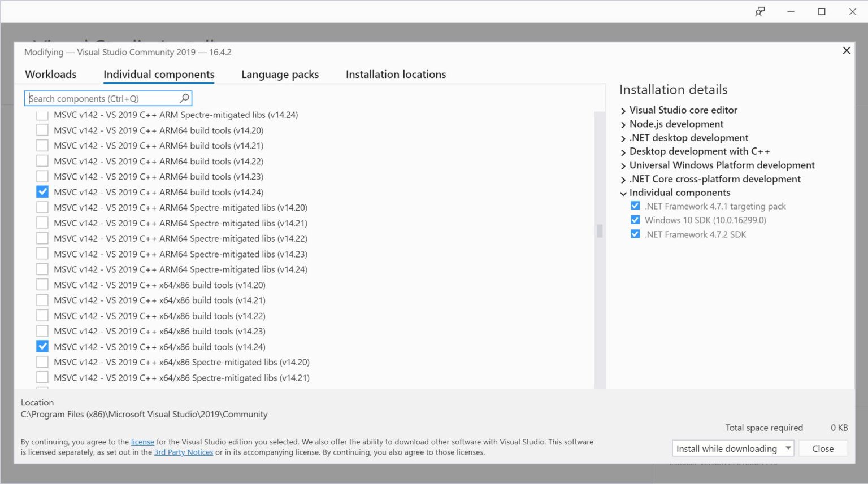Switch to the Workloads tab
The height and width of the screenshot is (484, 868).
click(51, 75)
